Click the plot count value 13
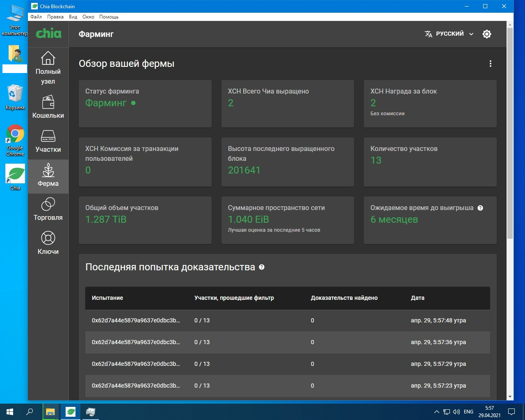Image resolution: width=525 pixels, height=420 pixels. (376, 160)
